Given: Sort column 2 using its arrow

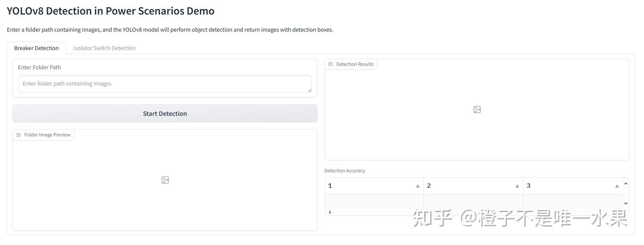Looking at the screenshot, I should coord(517,186).
